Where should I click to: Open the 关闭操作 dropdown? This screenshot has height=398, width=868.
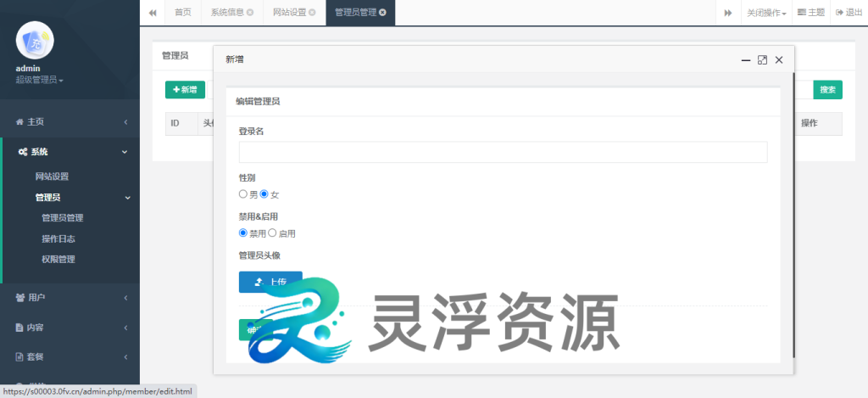(x=766, y=12)
